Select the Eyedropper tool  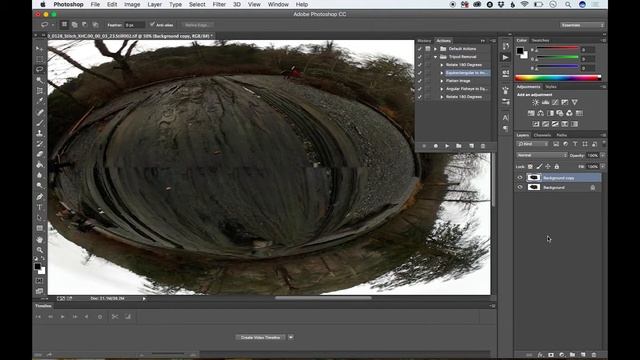tap(40, 101)
